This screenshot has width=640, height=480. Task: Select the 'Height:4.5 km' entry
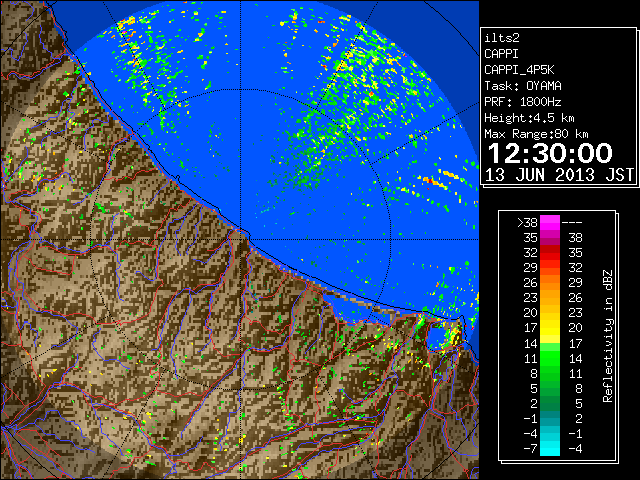529,118
